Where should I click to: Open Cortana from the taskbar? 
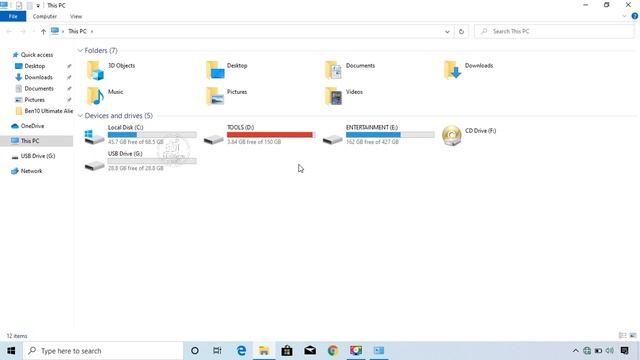195,351
